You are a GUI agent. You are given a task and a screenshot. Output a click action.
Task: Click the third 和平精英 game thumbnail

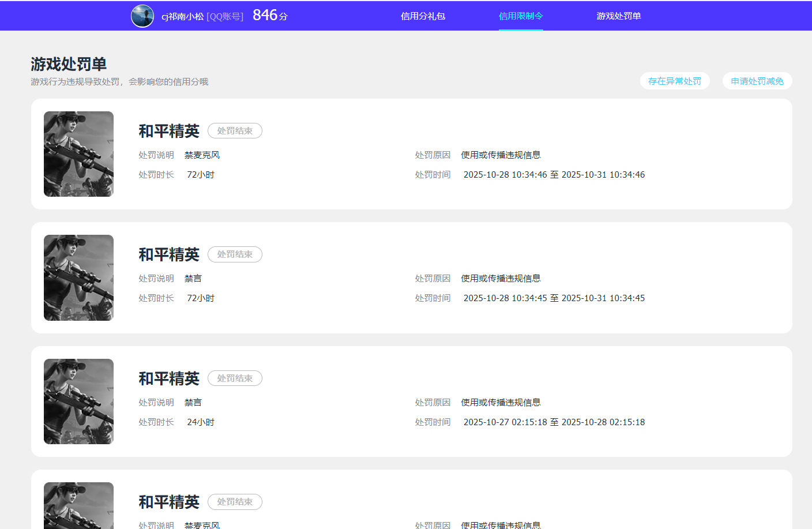tap(78, 402)
